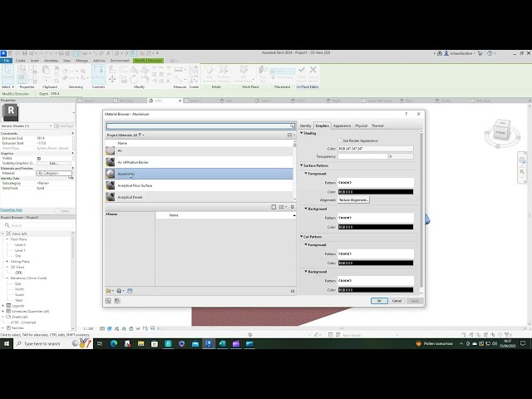The width and height of the screenshot is (532, 399).
Task: Click the ViewCube in the 3D view
Action: (x=502, y=131)
